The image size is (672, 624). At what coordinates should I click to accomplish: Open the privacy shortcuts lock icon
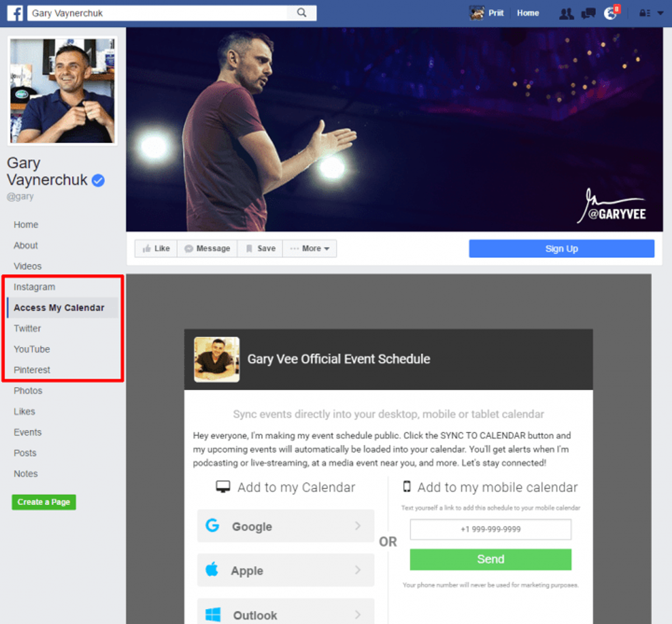[x=644, y=13]
